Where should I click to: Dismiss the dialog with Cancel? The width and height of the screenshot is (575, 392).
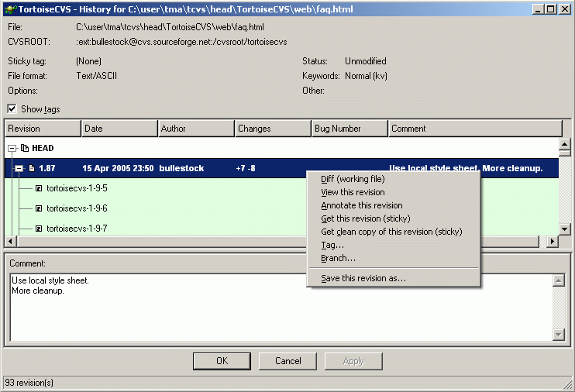pyautogui.click(x=287, y=361)
